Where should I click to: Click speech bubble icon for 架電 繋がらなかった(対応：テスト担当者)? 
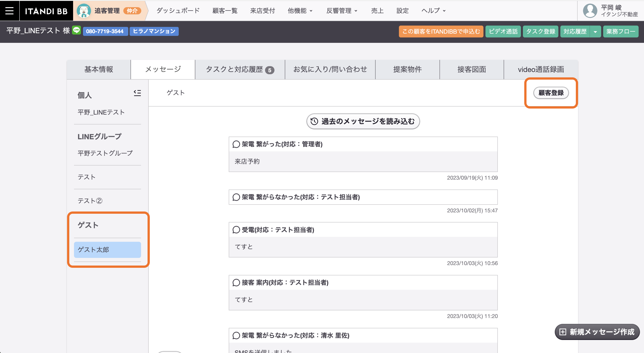tap(236, 197)
